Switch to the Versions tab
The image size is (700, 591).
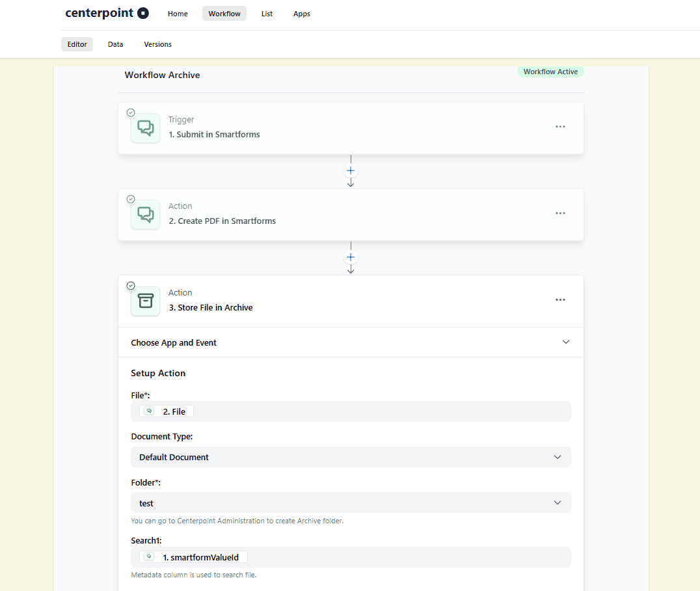(157, 44)
